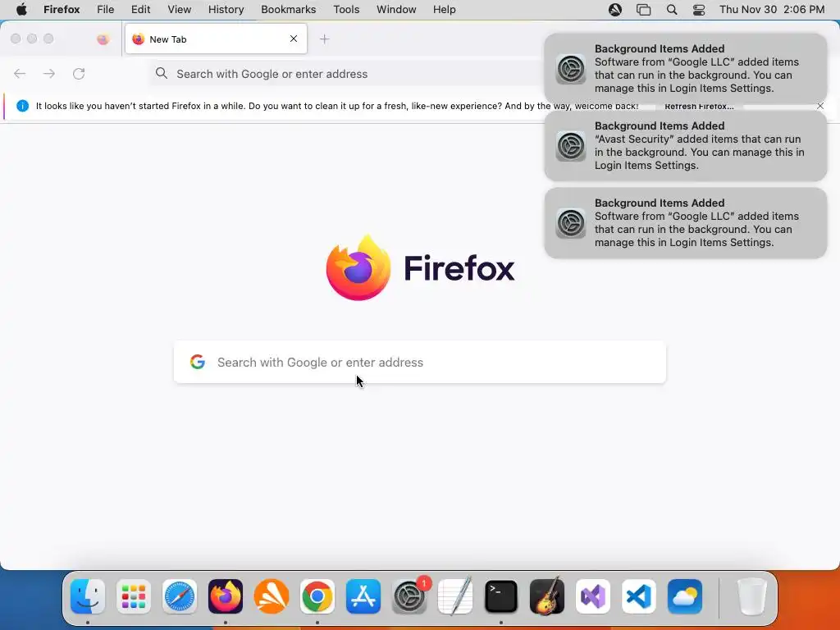Viewport: 840px width, 630px height.
Task: Go back with the back arrow
Action: (20, 73)
